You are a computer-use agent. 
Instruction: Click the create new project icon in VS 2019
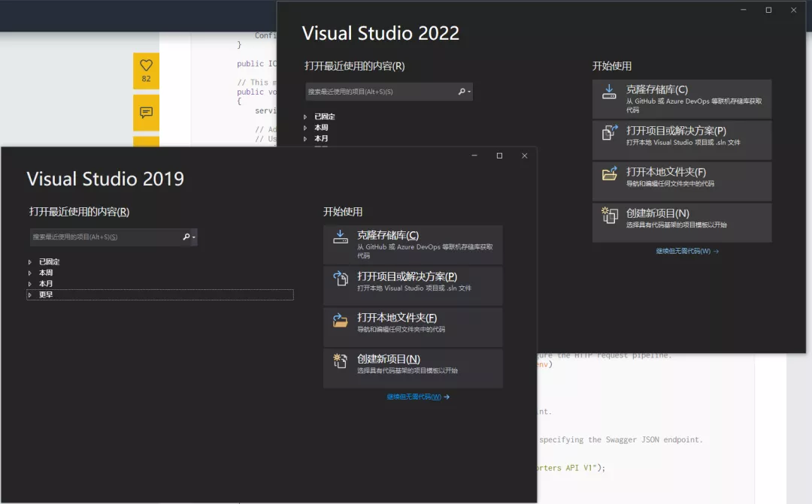coord(341,361)
